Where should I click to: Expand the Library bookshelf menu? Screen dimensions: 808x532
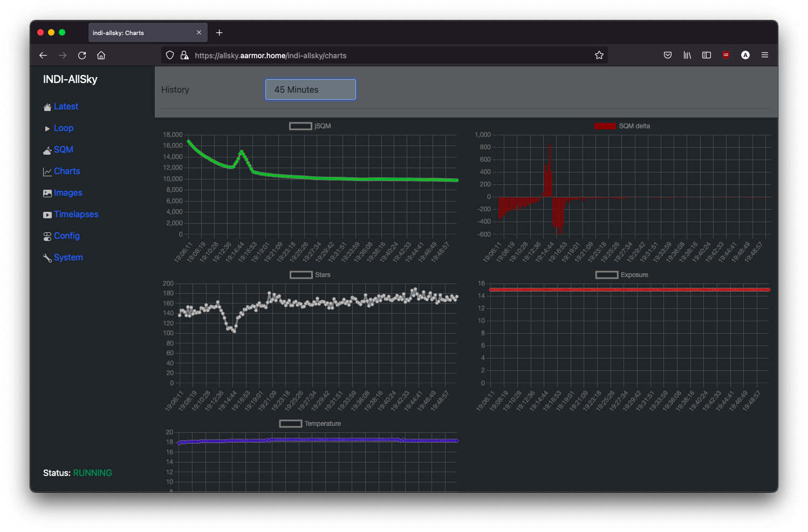pyautogui.click(x=687, y=55)
